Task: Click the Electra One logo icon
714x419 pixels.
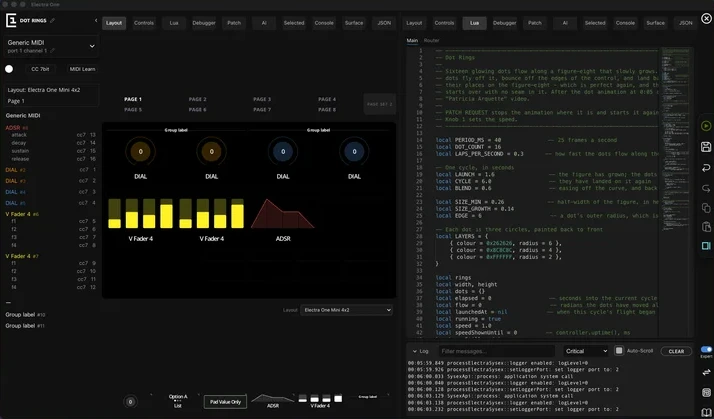Action: coord(11,20)
